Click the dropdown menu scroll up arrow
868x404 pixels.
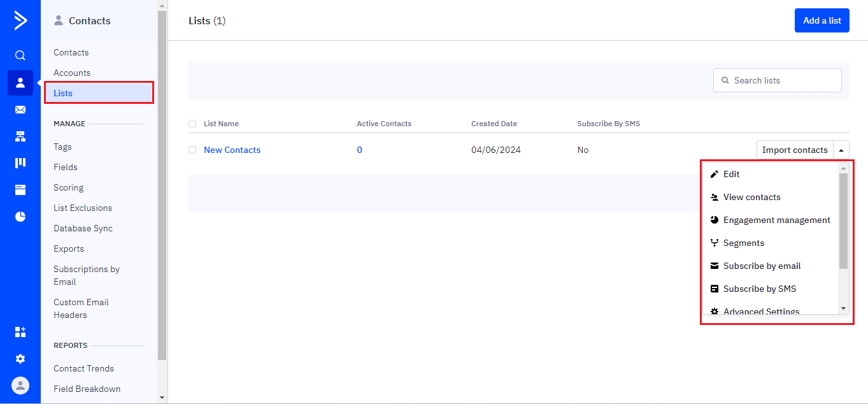tap(843, 168)
